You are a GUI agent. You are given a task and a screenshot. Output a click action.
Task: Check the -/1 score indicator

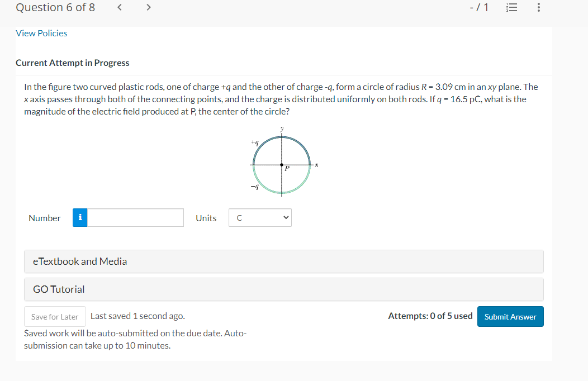point(479,7)
